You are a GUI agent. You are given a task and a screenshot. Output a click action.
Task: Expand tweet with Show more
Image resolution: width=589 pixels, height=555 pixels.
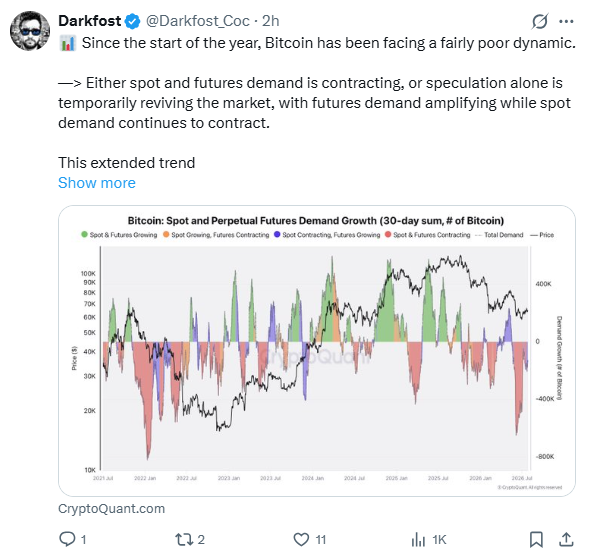tap(97, 183)
